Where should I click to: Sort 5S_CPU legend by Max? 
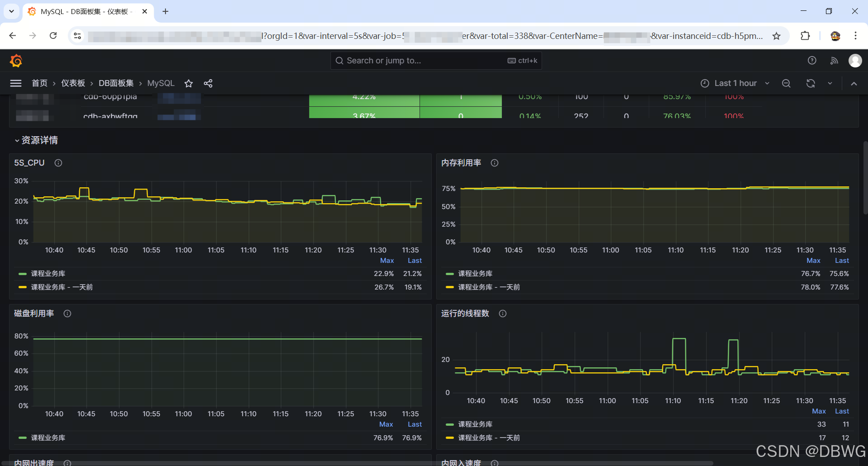pos(387,261)
